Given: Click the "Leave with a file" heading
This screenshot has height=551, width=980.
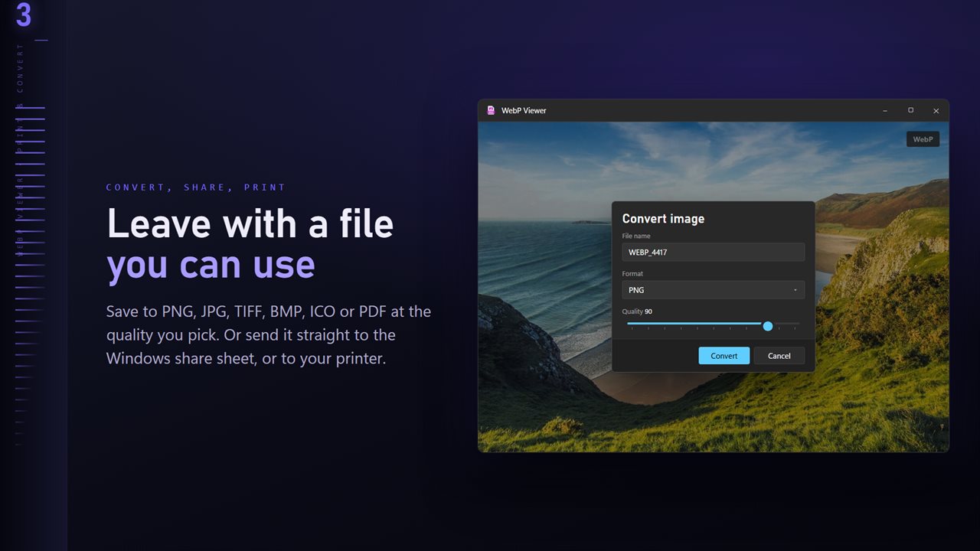Looking at the screenshot, I should (250, 223).
